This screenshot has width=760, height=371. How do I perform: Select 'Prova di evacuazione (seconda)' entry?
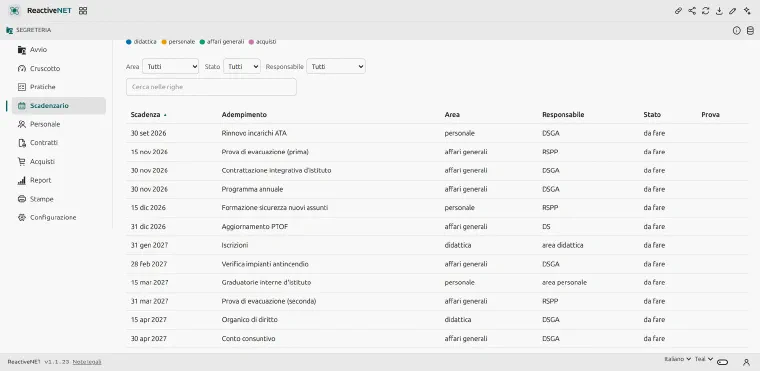[437, 301]
